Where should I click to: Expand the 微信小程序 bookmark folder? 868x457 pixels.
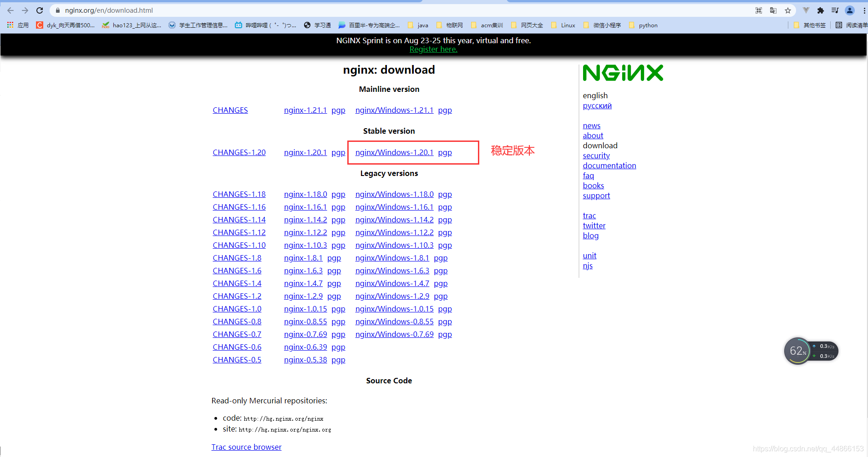pyautogui.click(x=602, y=25)
